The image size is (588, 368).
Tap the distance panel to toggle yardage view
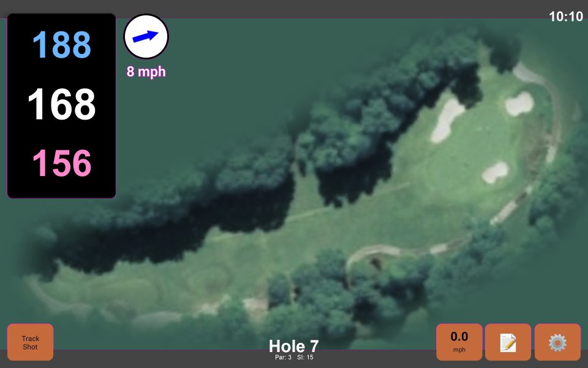61,104
